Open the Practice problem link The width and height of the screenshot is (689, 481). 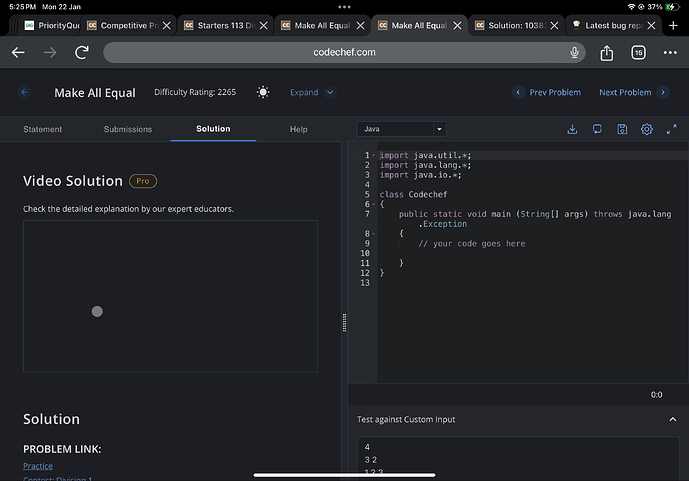[x=38, y=466]
